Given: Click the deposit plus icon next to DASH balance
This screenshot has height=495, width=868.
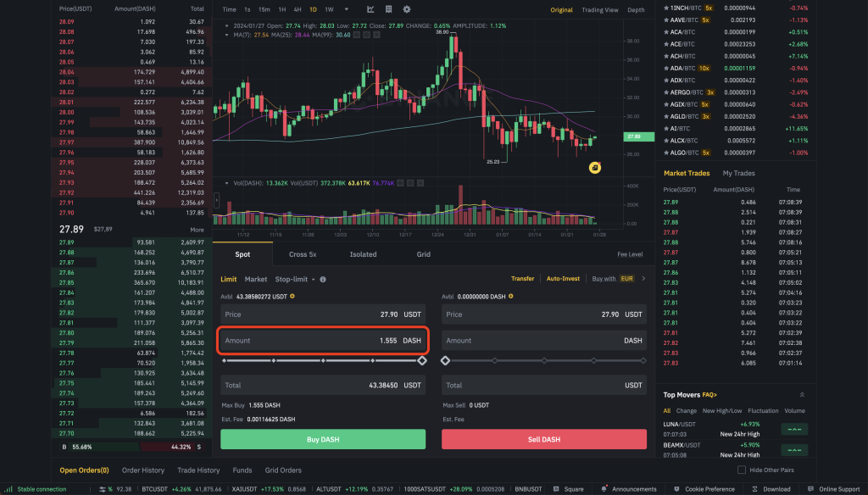Looking at the screenshot, I should click(511, 297).
